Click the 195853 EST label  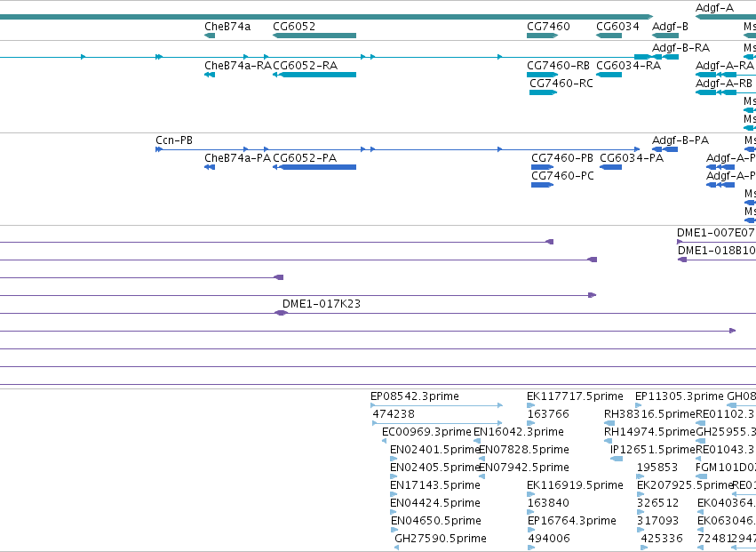point(657,468)
